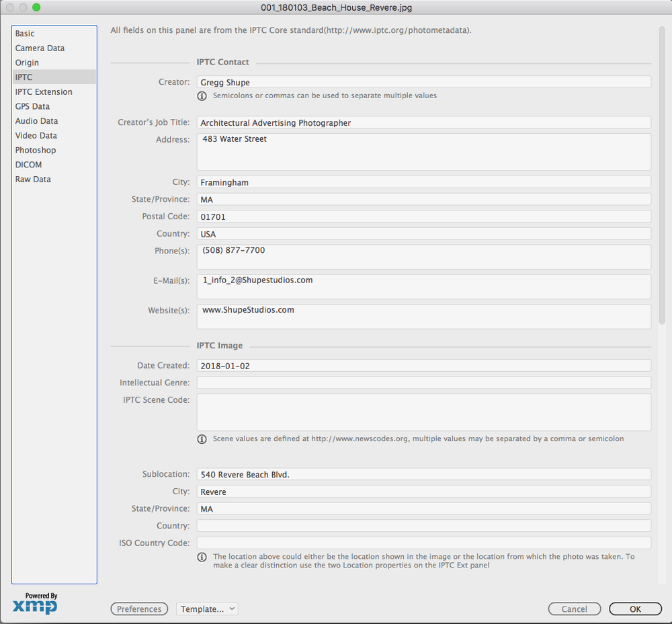View the GPS Data panel
This screenshot has height=624, width=672.
pyautogui.click(x=32, y=106)
